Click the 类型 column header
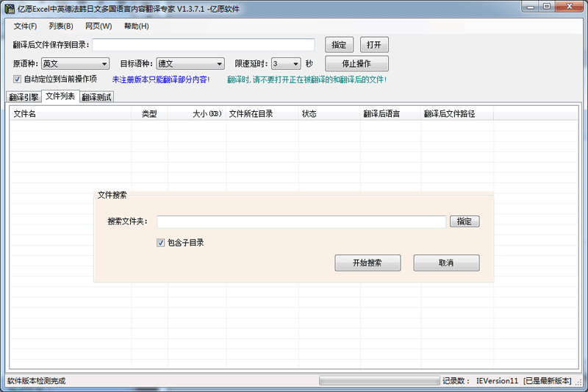 tap(149, 114)
